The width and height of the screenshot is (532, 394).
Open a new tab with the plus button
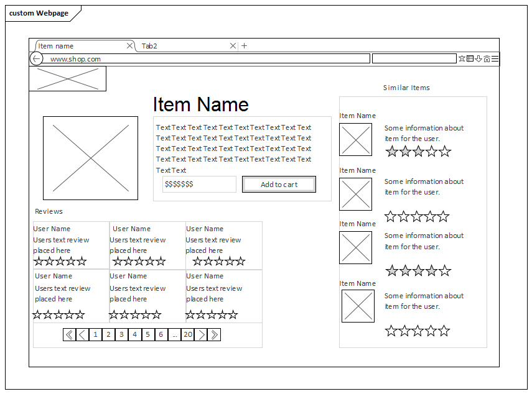point(243,45)
